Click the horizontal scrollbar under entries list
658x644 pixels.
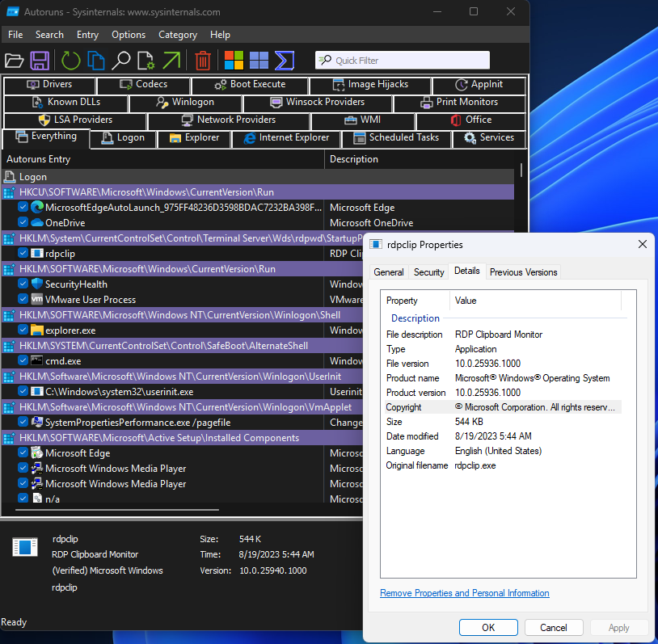point(117,510)
